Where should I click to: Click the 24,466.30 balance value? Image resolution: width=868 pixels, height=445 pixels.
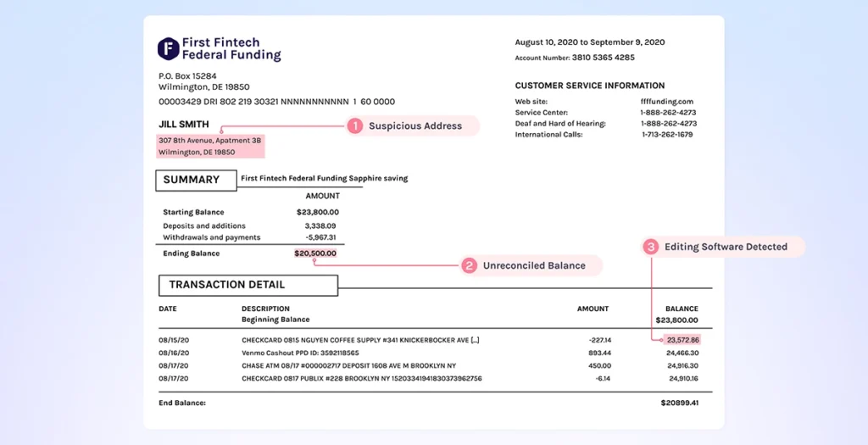click(x=682, y=353)
